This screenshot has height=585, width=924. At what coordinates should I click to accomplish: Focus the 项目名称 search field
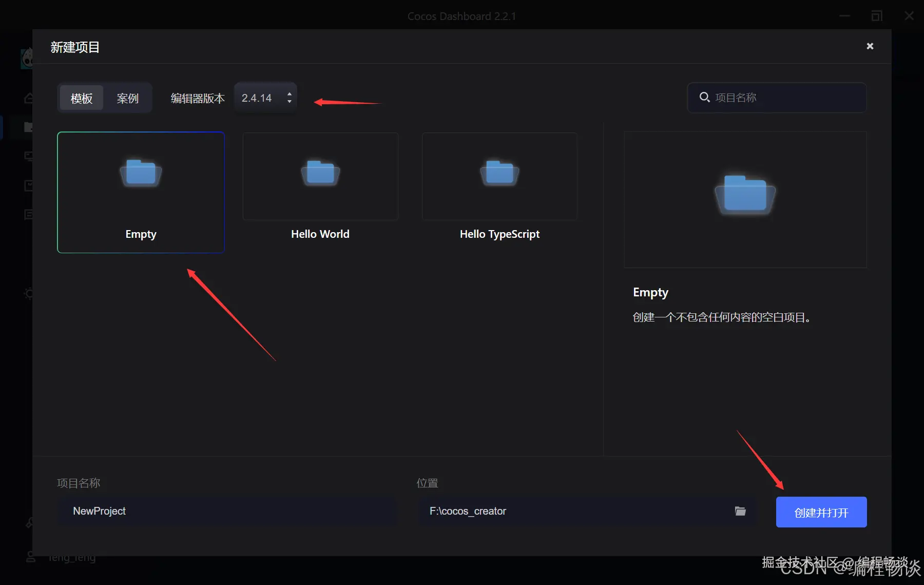pyautogui.click(x=777, y=98)
